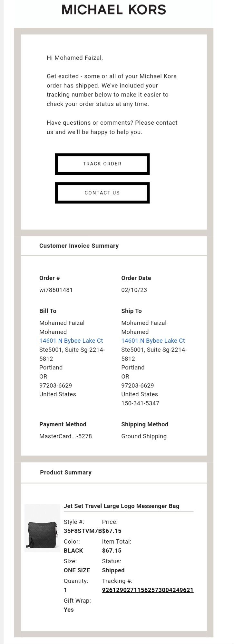Click the order date 02/10/23
The height and width of the screenshot is (644, 234).
(134, 290)
